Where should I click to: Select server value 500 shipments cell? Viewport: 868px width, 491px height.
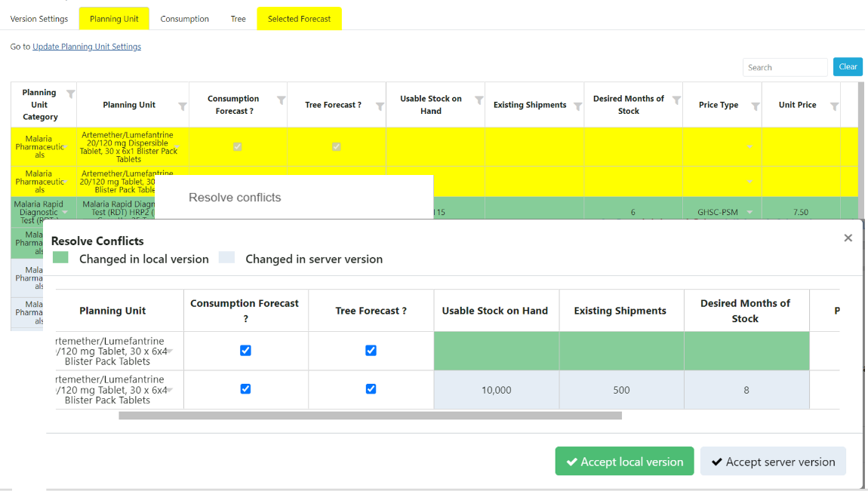[622, 390]
